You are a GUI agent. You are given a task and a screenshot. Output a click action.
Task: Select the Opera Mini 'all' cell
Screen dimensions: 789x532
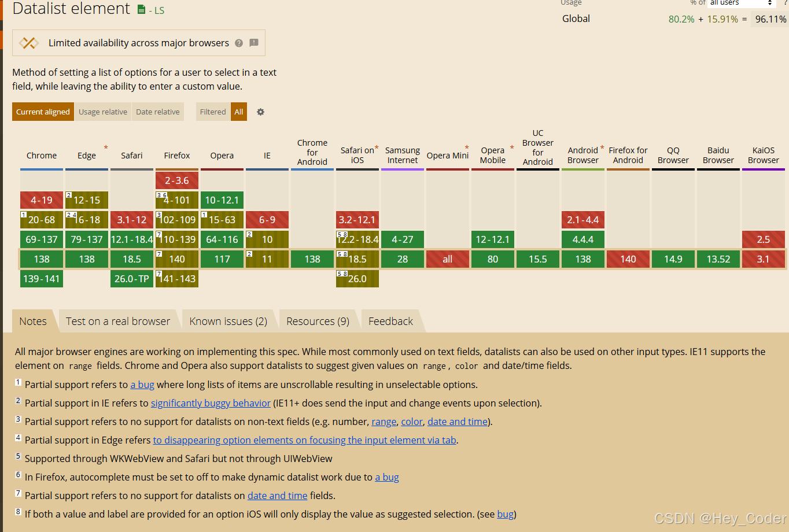click(x=448, y=259)
